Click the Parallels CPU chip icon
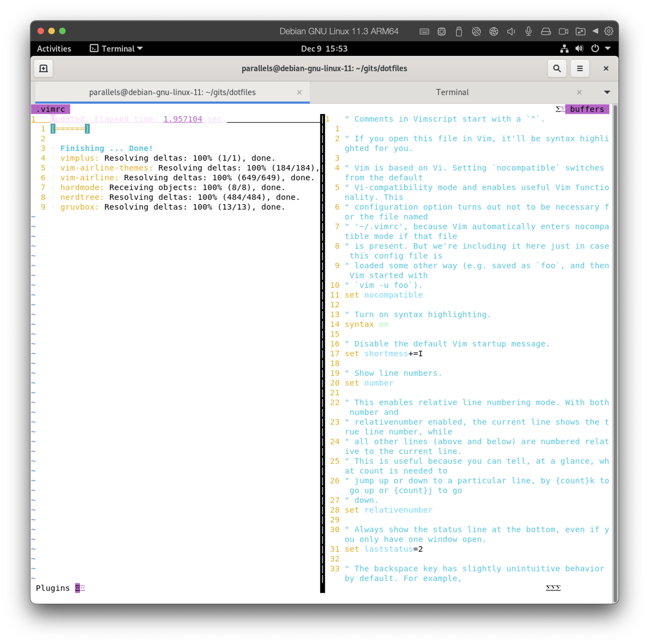 pyautogui.click(x=441, y=31)
